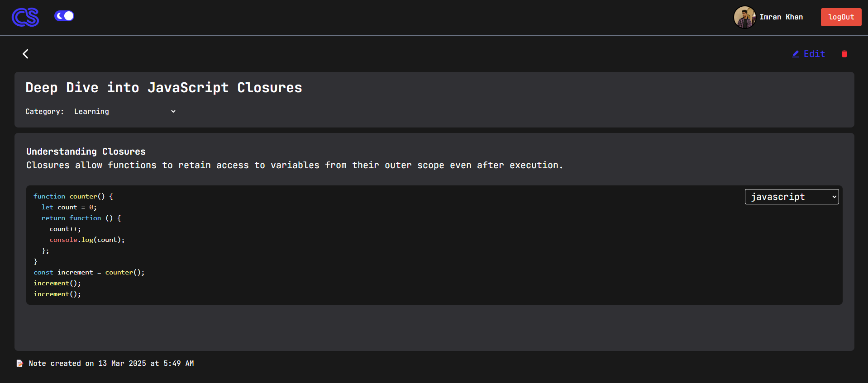The image size is (868, 383).
Task: Open the Category Learning dropdown
Action: point(125,111)
